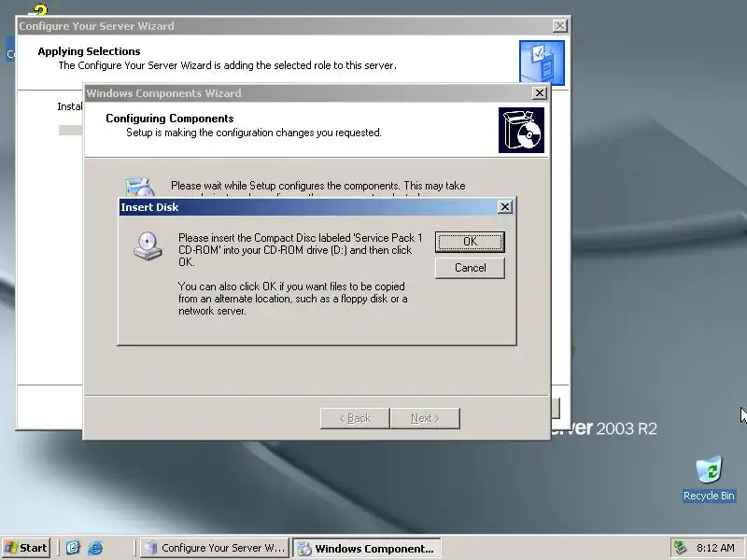Switch to Configure Your Server Wizard taskbar button
This screenshot has width=747, height=560.
215,548
